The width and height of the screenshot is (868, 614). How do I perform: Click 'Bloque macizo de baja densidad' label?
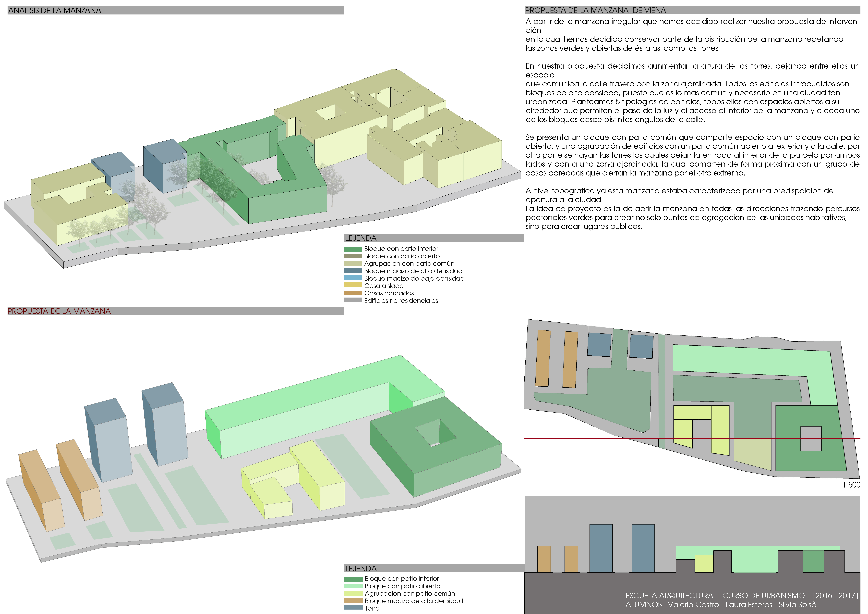pos(414,278)
